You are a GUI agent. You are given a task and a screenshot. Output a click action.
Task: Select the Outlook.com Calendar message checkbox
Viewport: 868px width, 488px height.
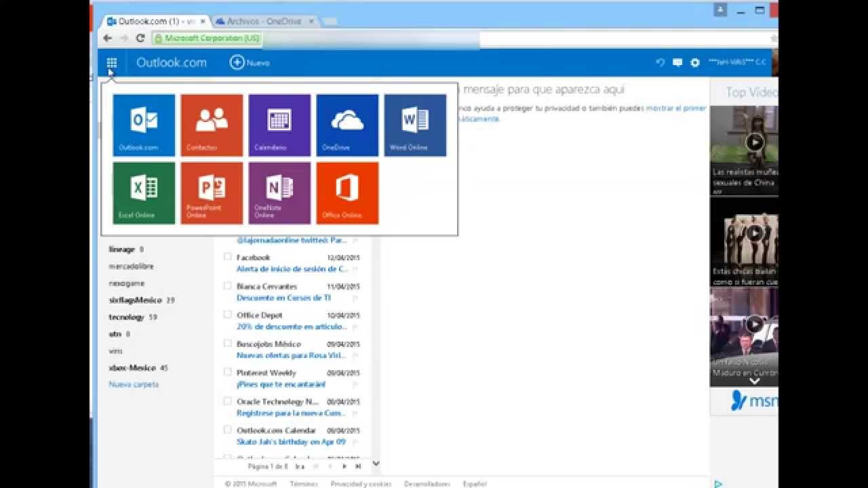click(x=228, y=430)
